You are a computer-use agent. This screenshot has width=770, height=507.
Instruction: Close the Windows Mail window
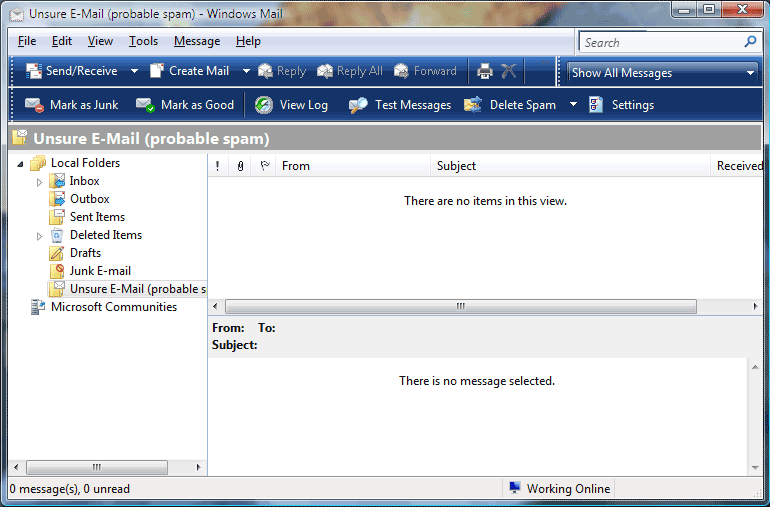[x=742, y=9]
